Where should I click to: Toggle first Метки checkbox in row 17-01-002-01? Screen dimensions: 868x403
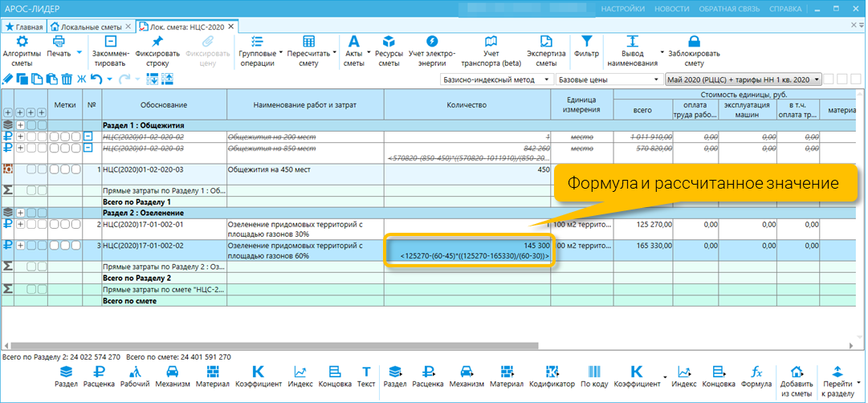55,224
